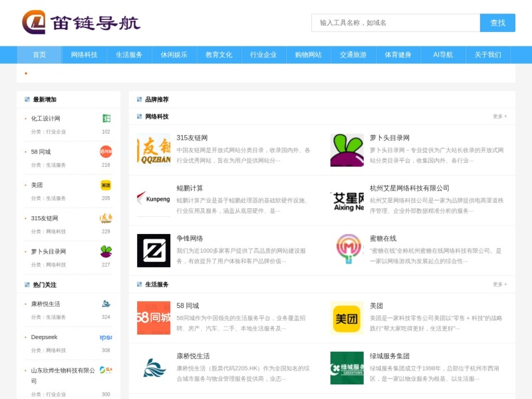532x399 pixels.
Task: Click 58同城 sidebar round logo
Action: 106,152
